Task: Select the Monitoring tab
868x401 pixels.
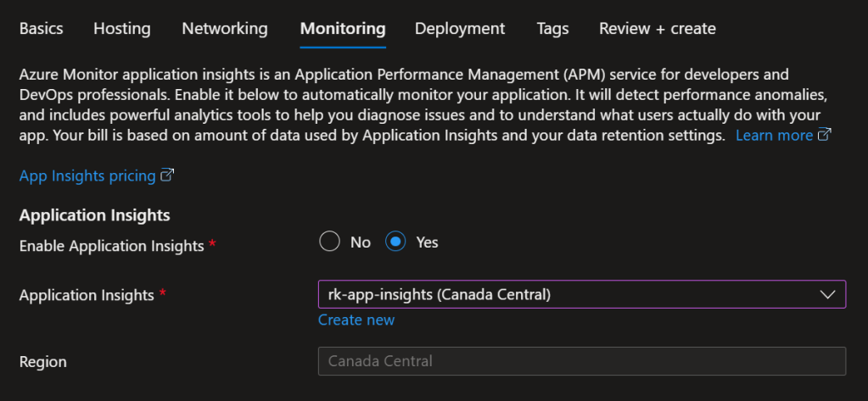Action: 343,29
